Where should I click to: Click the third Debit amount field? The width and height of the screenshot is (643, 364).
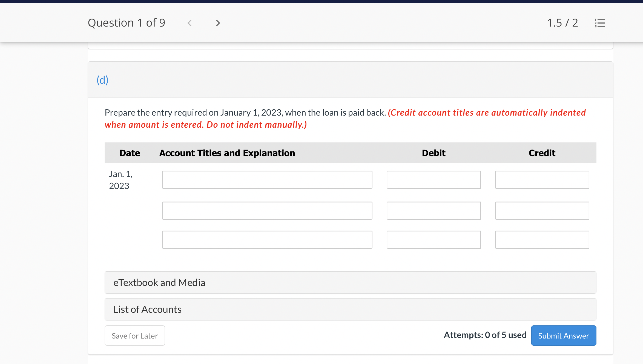[434, 240]
